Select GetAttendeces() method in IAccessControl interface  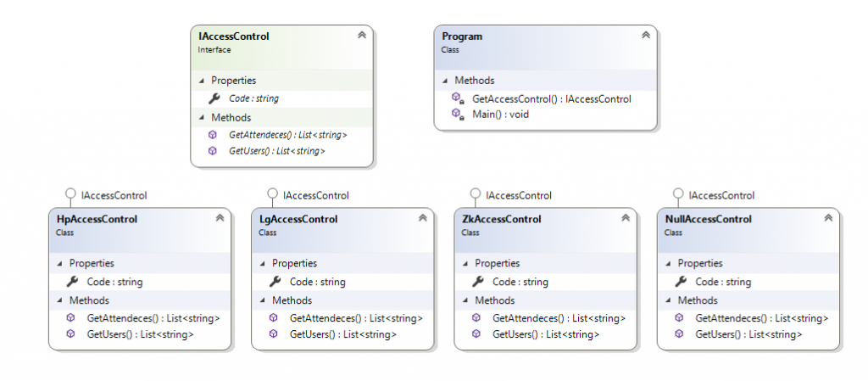[288, 135]
